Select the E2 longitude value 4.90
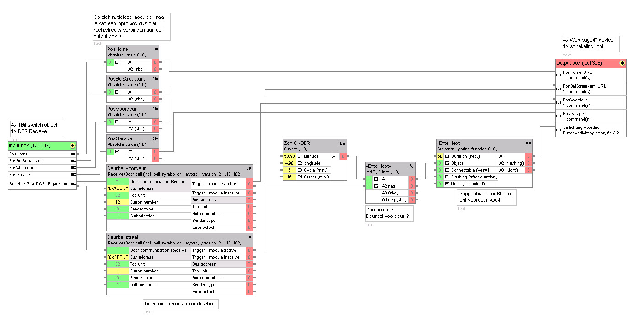Viewport: 644px width, 321px height. point(289,163)
